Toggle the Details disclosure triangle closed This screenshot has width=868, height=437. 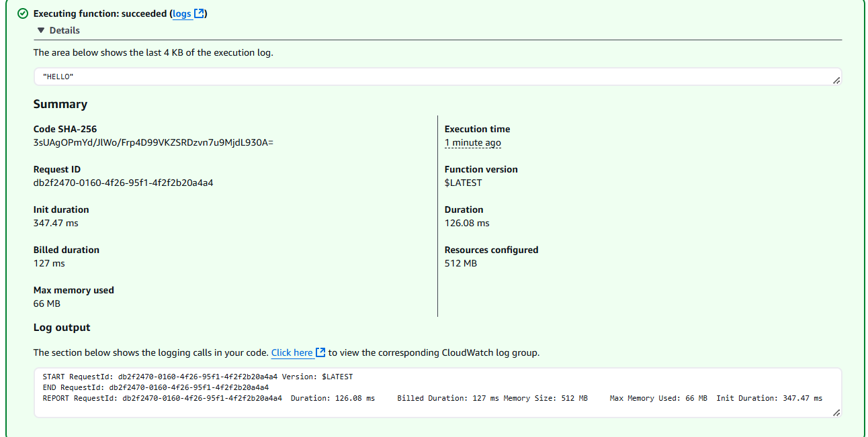pyautogui.click(x=40, y=30)
